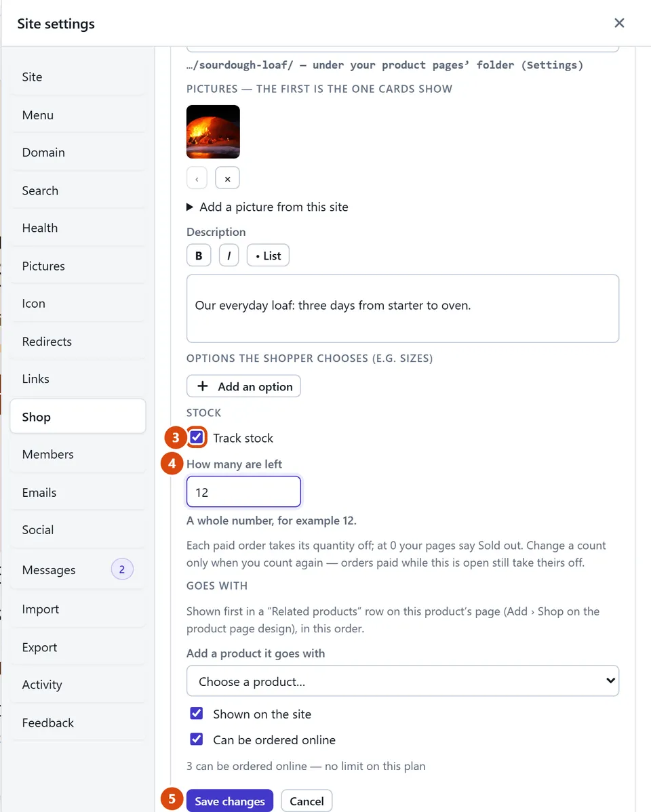
Task: Open the Social settings section
Action: 78,530
